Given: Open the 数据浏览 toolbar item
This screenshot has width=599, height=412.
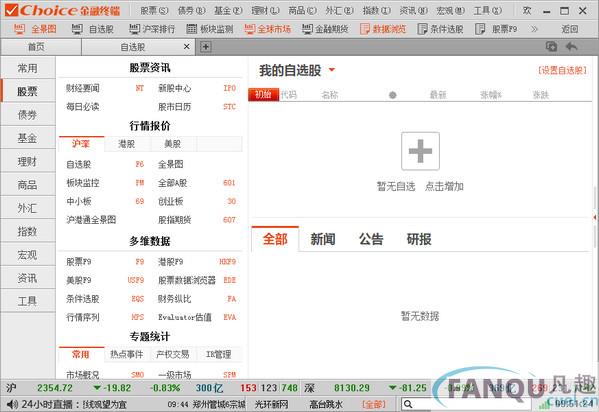Looking at the screenshot, I should point(383,29).
